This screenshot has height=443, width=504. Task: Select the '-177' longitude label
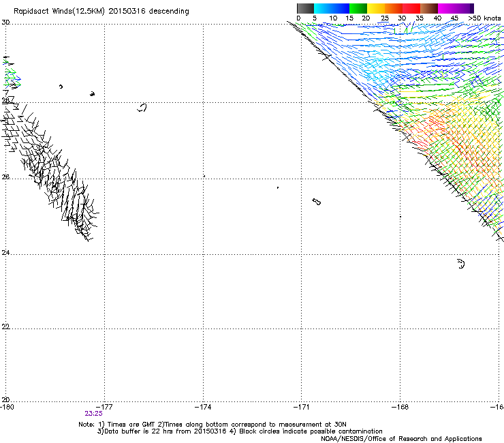coord(105,407)
